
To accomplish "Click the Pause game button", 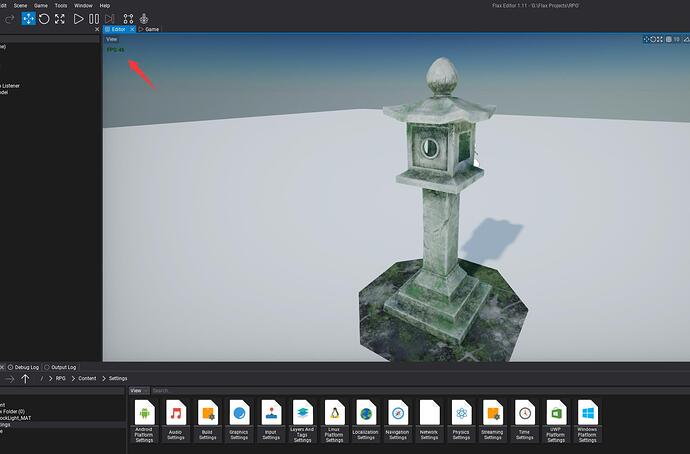I will pyautogui.click(x=94, y=19).
